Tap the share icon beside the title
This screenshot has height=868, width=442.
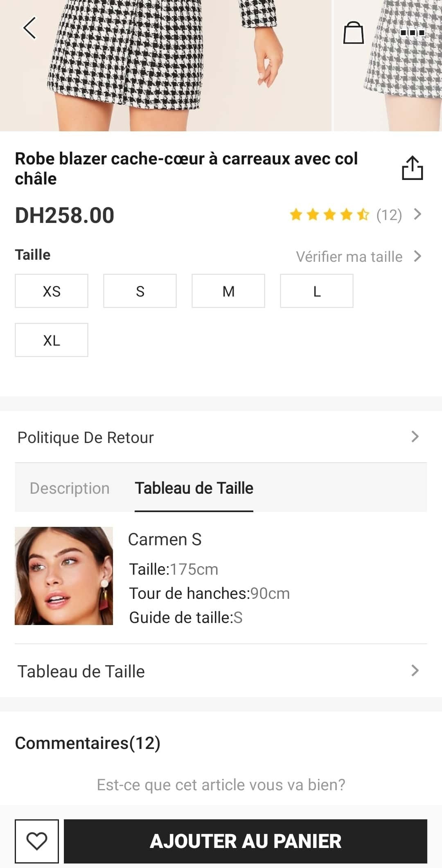[x=412, y=168]
